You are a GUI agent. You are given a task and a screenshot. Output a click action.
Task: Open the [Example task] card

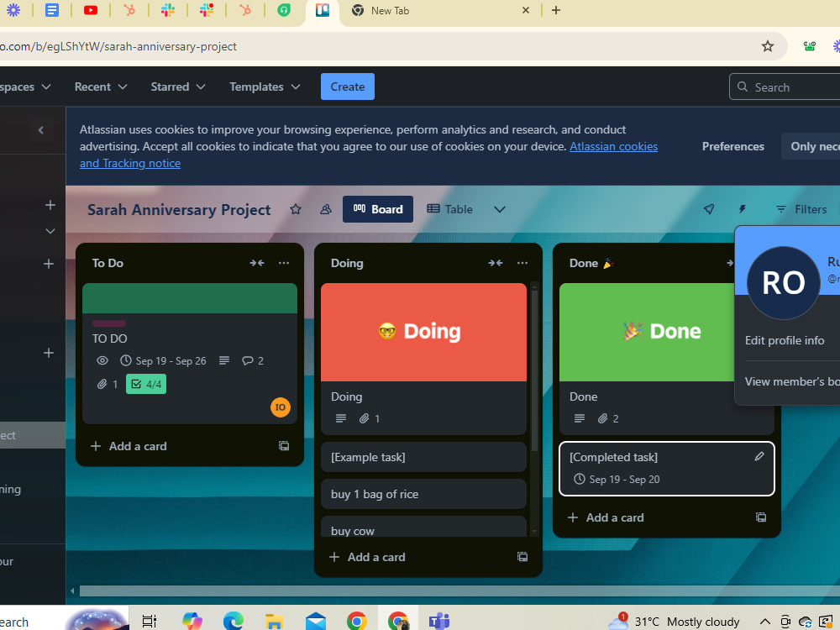[423, 457]
